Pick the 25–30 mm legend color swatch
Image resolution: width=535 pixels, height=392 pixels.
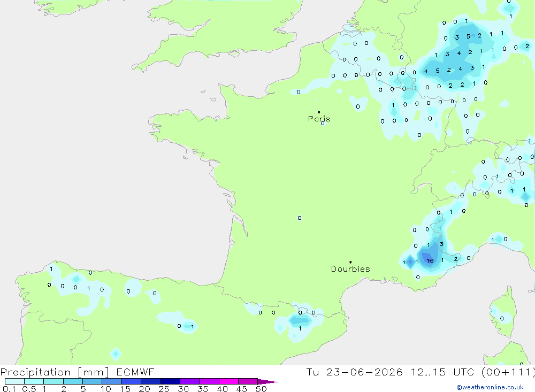coord(170,381)
